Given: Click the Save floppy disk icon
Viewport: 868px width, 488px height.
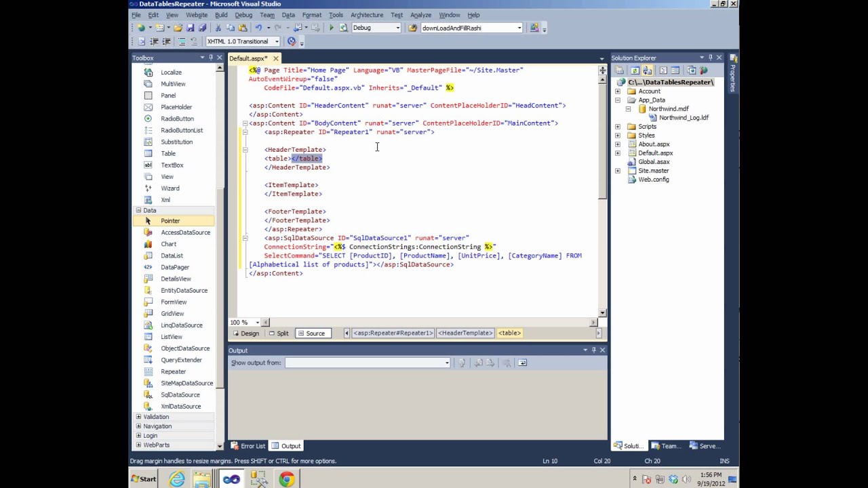Looking at the screenshot, I should coord(190,28).
